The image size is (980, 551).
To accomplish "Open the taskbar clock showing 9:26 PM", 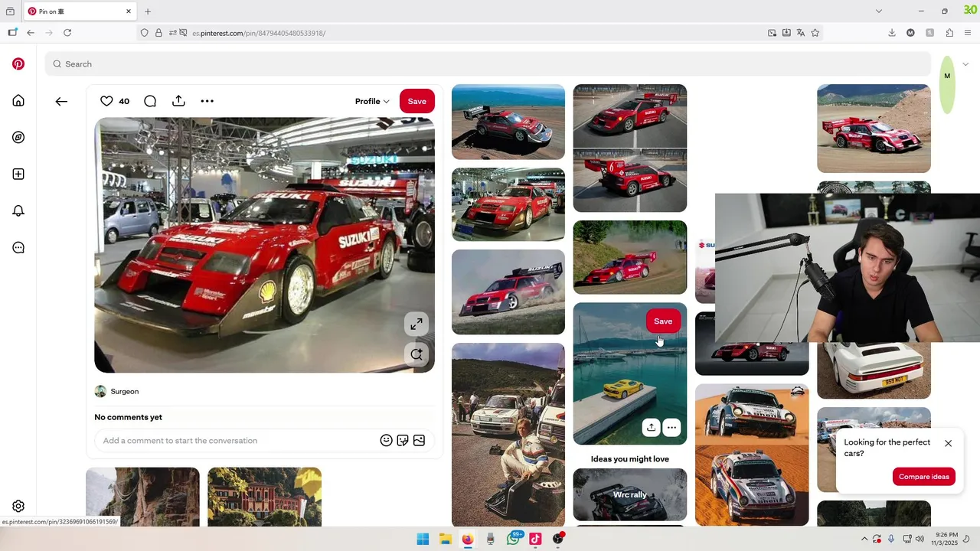I will tap(946, 539).
